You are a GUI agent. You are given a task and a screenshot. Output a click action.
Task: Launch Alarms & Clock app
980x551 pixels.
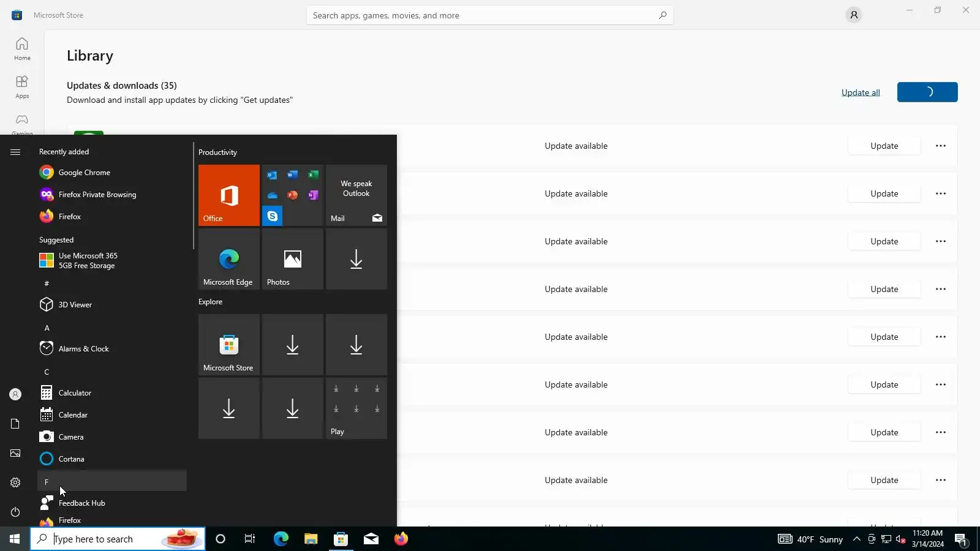[x=112, y=349]
